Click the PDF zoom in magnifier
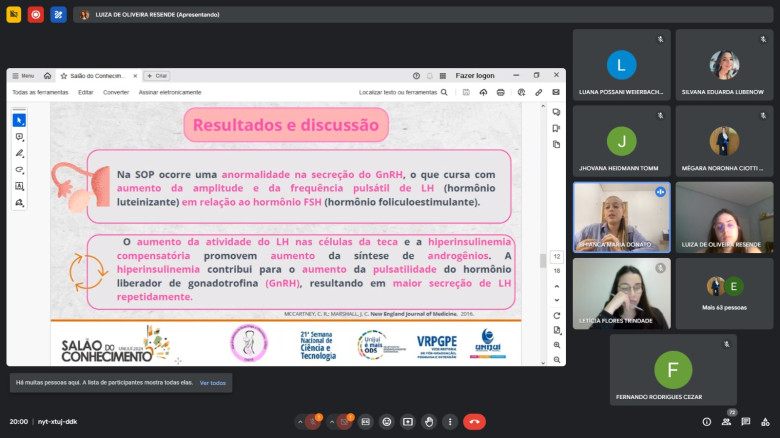 pos(556,345)
